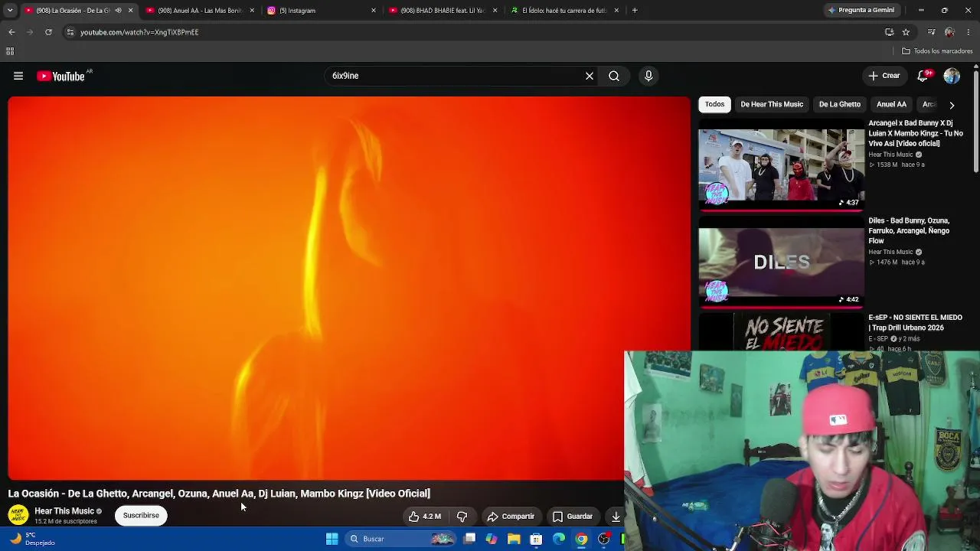Save the video with Guardar
The height and width of the screenshot is (551, 980).
coord(573,517)
